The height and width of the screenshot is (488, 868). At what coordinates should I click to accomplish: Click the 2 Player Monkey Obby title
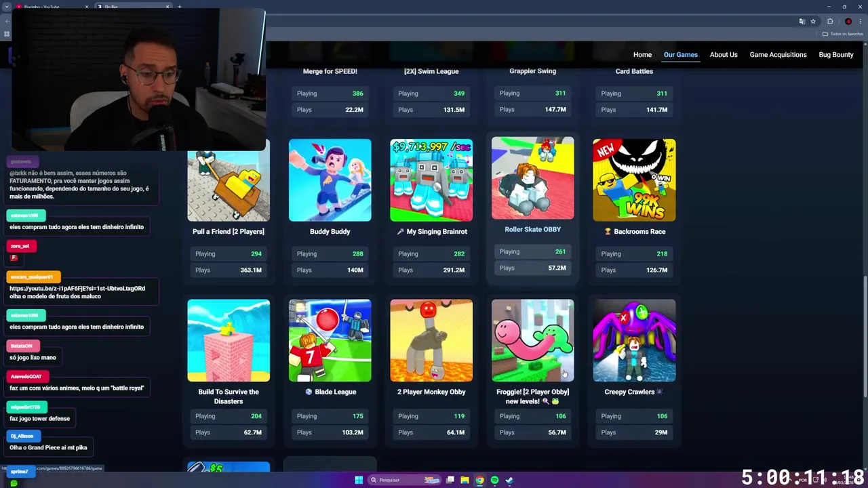click(431, 392)
